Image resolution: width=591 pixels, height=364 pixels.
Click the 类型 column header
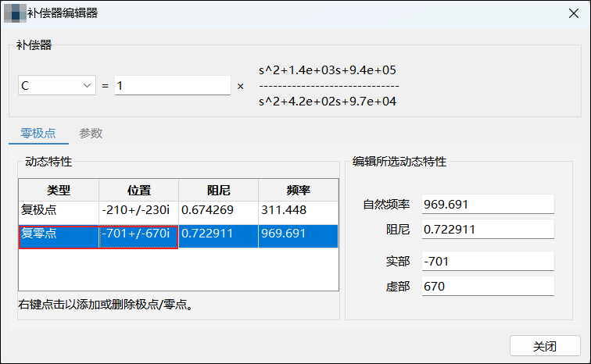(59, 190)
